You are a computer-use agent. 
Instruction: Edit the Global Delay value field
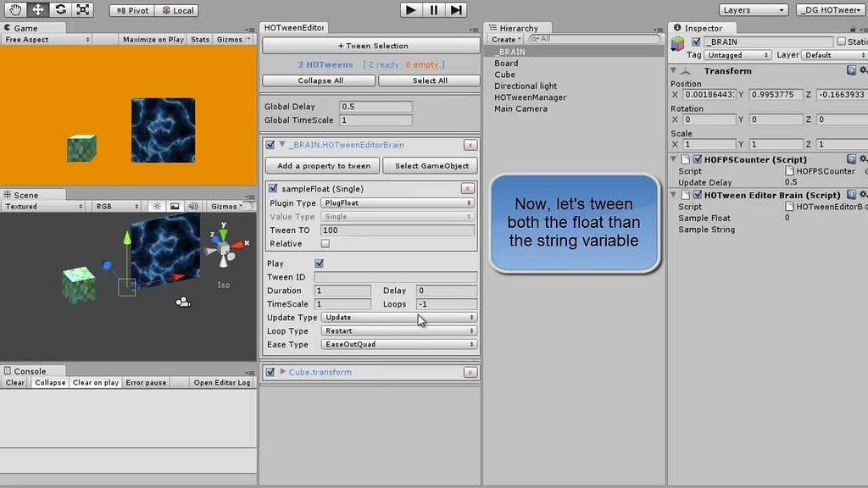click(376, 106)
